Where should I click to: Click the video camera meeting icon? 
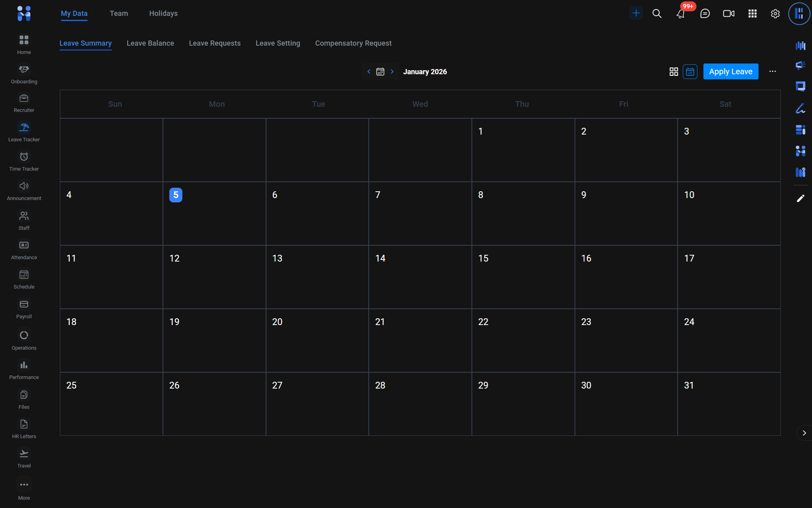[x=728, y=13]
